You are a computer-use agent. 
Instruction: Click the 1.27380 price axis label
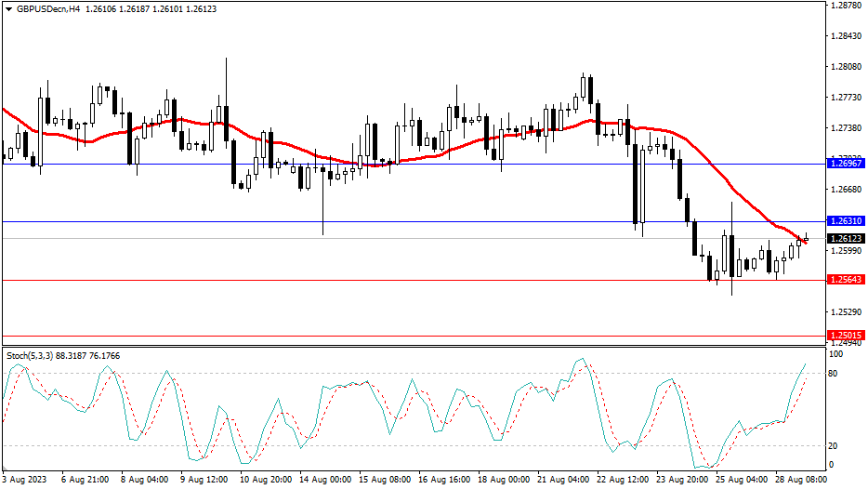tap(847, 128)
